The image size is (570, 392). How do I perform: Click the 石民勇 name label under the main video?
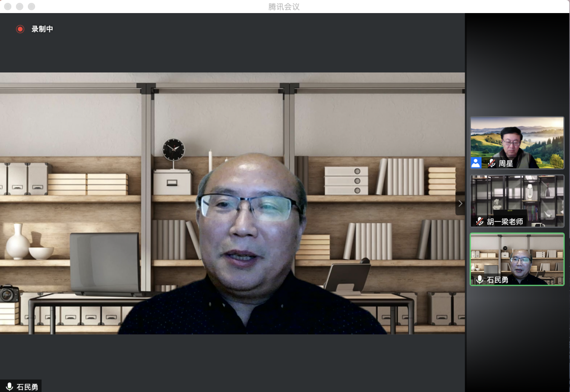tap(27, 387)
